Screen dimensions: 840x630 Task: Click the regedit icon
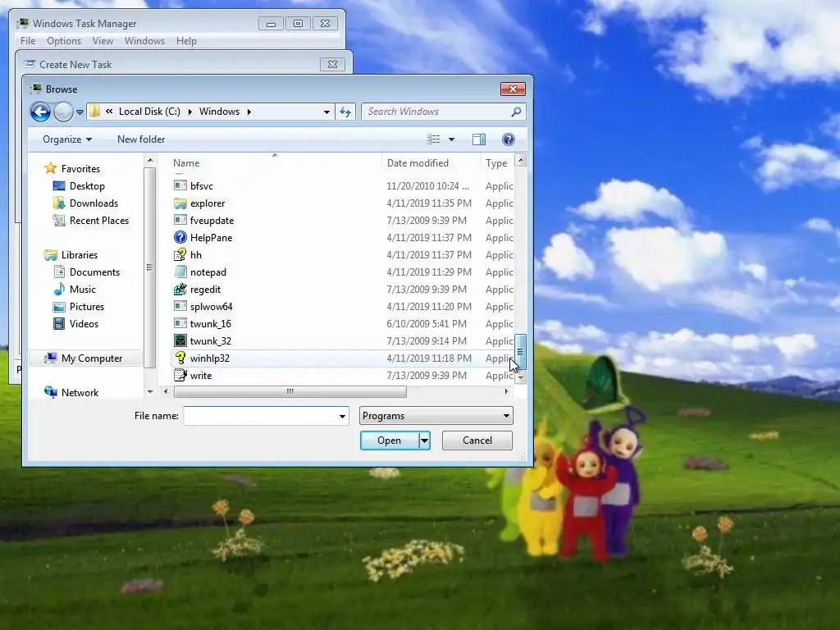tap(180, 290)
